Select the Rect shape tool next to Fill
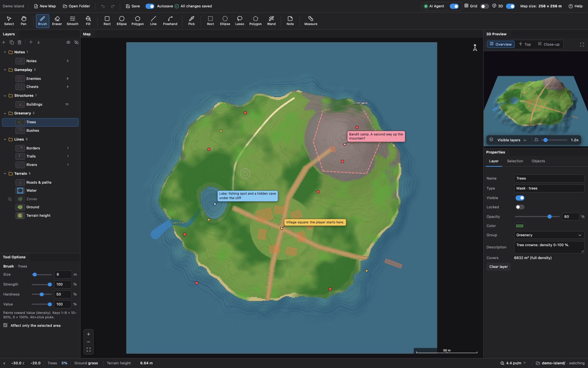 tap(107, 21)
